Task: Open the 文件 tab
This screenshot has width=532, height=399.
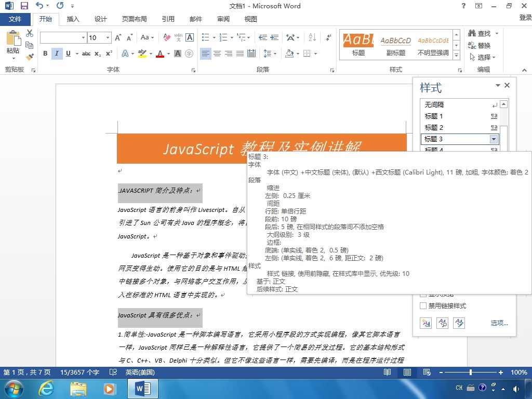Action: [x=15, y=19]
